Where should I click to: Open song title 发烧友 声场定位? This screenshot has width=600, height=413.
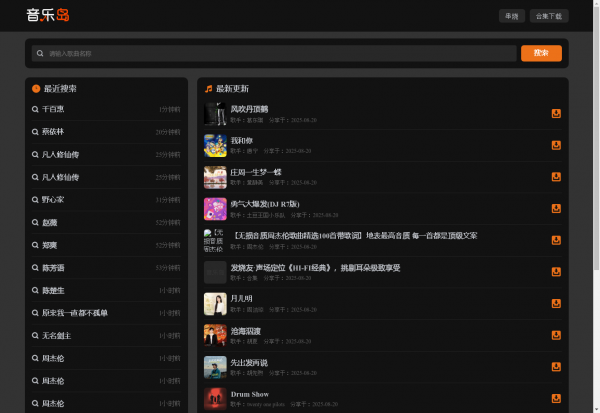[x=315, y=268]
